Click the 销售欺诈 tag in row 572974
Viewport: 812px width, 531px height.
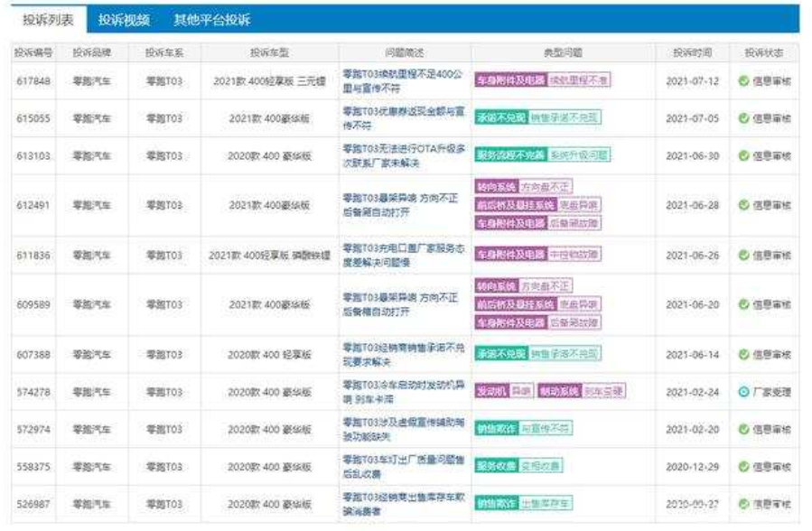point(496,428)
